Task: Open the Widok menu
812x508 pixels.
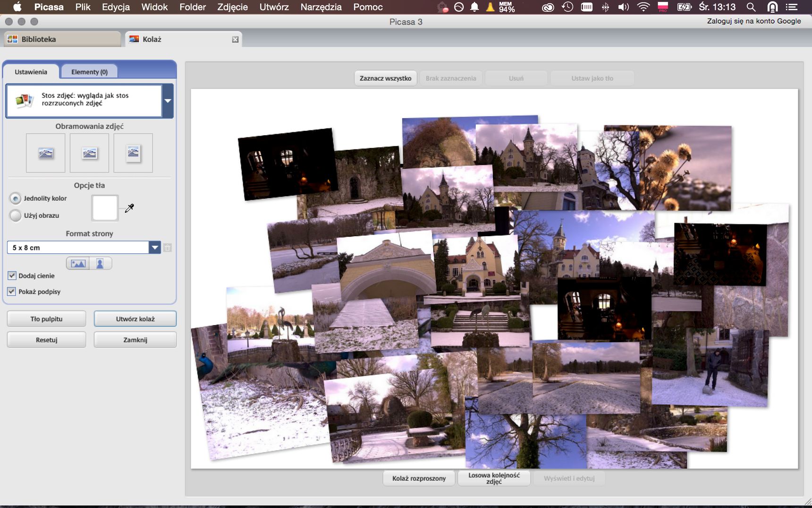Action: tap(154, 7)
